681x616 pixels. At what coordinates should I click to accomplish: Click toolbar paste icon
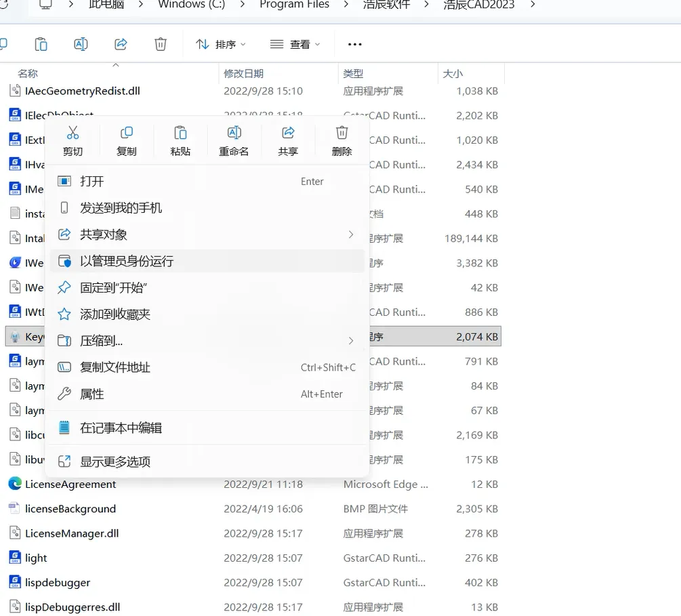click(41, 44)
